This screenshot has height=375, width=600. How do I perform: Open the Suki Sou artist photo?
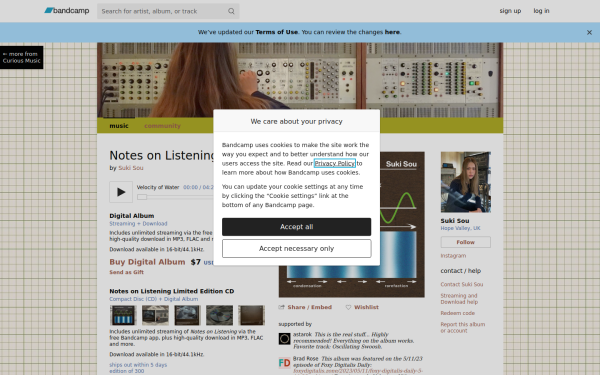click(x=466, y=182)
